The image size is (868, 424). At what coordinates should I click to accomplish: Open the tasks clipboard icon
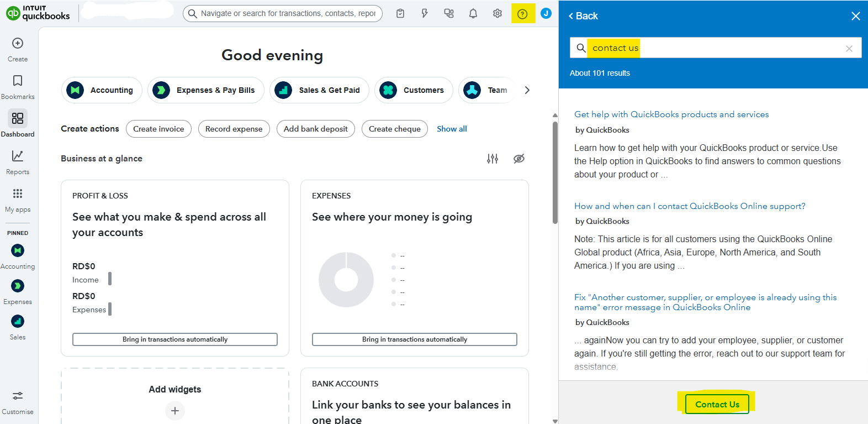(x=400, y=13)
